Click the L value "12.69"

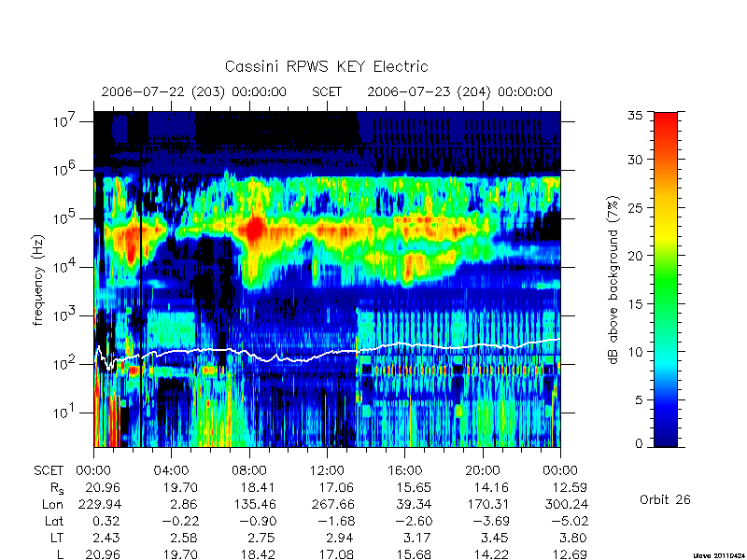pyautogui.click(x=571, y=554)
